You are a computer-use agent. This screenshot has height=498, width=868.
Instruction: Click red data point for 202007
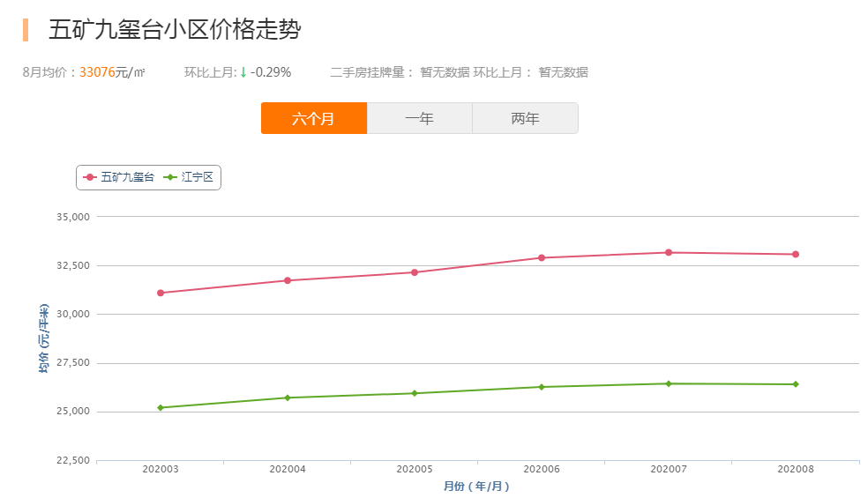(x=669, y=252)
